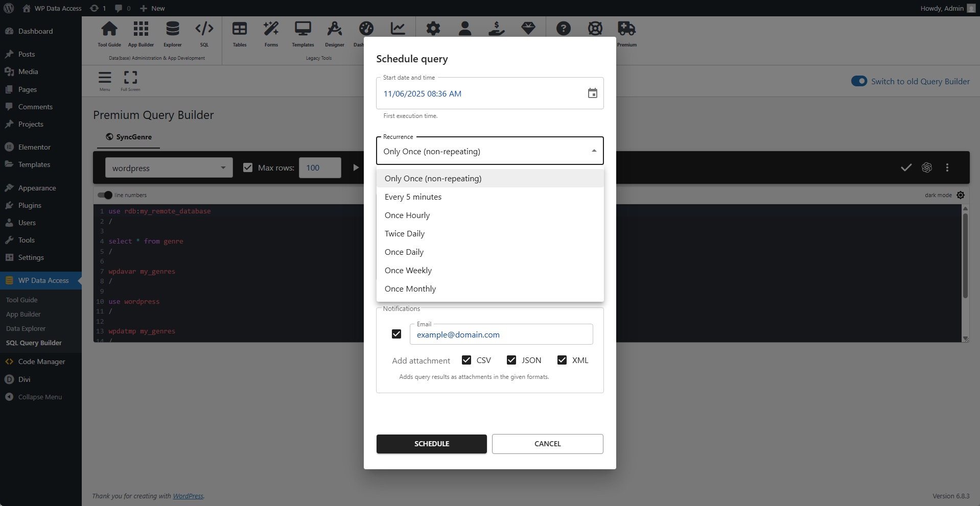
Task: Click the WordPress link in the footer
Action: click(188, 496)
